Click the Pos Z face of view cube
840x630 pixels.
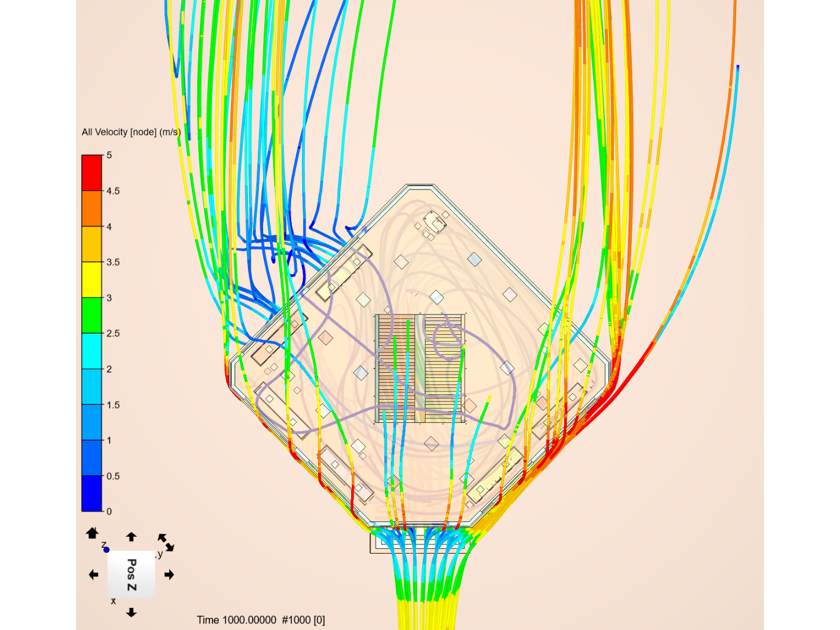[x=131, y=575]
